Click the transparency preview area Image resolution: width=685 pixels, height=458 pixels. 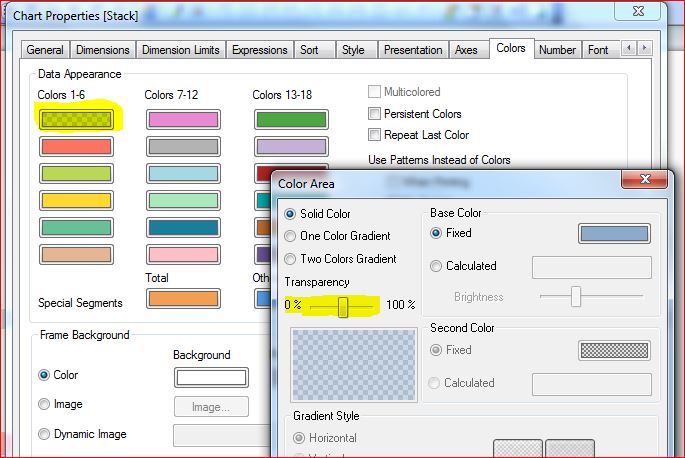[354, 365]
